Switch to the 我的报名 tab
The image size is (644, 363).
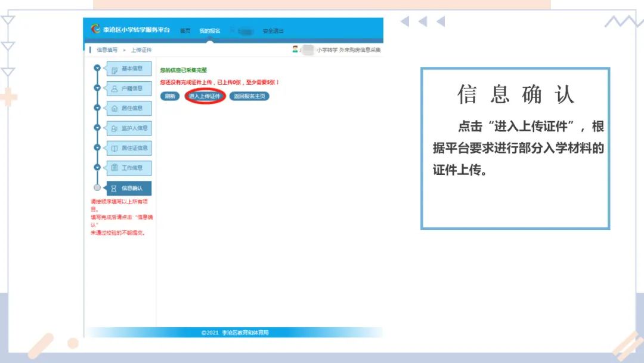(x=210, y=30)
